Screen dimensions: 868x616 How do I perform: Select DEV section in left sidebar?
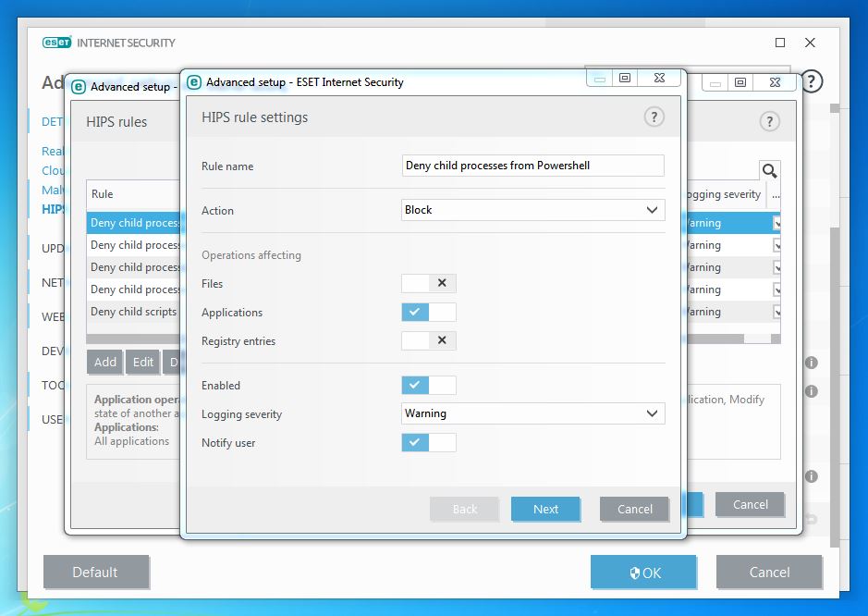(x=53, y=351)
